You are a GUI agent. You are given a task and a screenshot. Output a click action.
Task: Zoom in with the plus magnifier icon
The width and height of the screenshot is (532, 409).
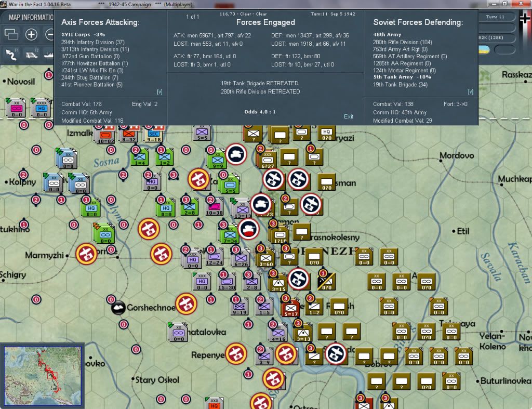point(31,34)
